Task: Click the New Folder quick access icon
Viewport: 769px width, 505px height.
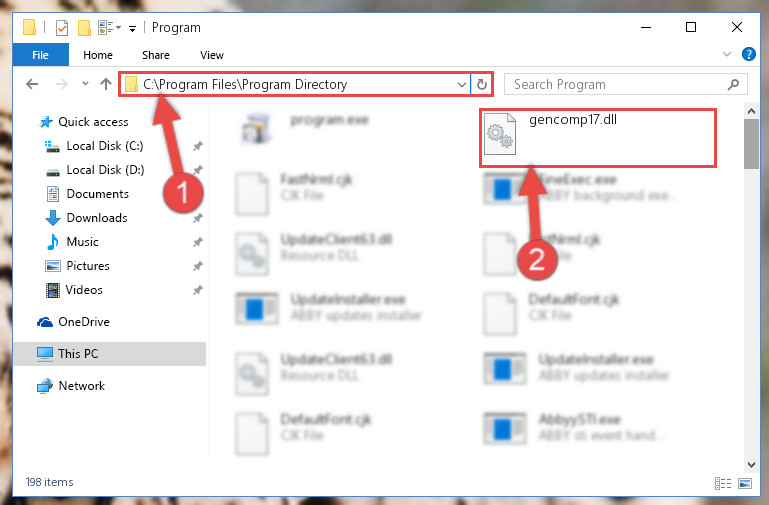Action: pyautogui.click(x=84, y=28)
